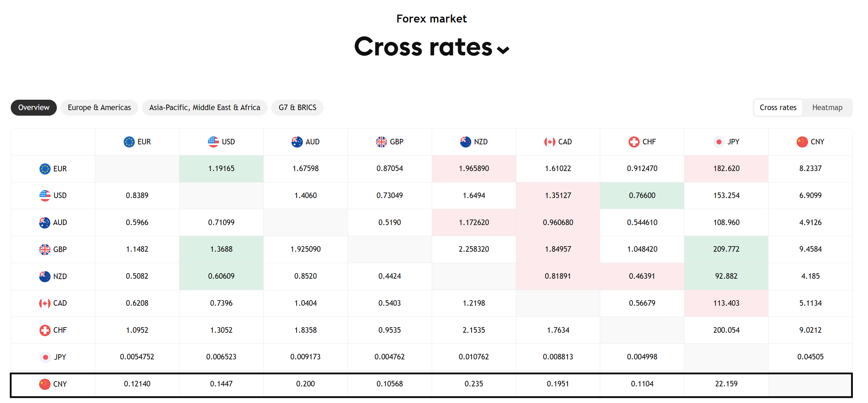Switch to Asia-Pacific, Middle East & Africa tab
Screen dimensions: 868x403
(204, 108)
